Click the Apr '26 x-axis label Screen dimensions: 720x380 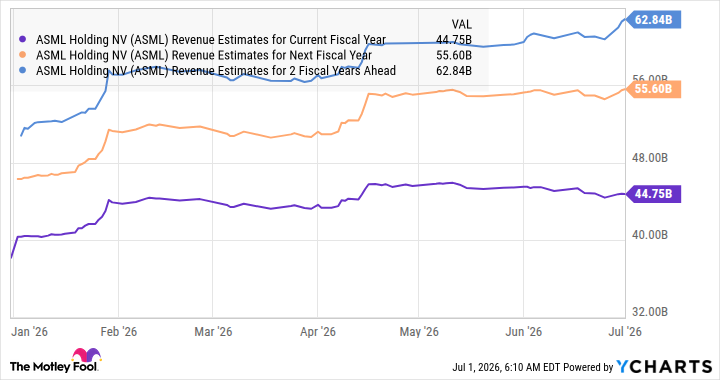tap(318, 332)
